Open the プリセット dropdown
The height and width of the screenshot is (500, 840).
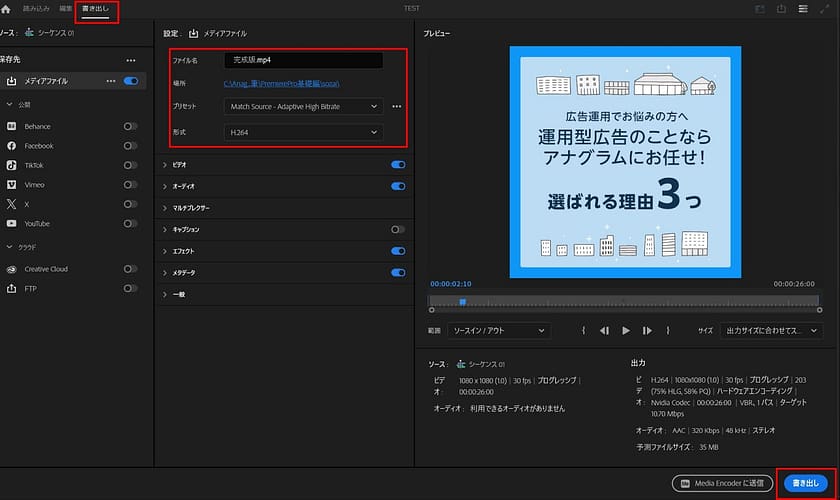pyautogui.click(x=304, y=106)
